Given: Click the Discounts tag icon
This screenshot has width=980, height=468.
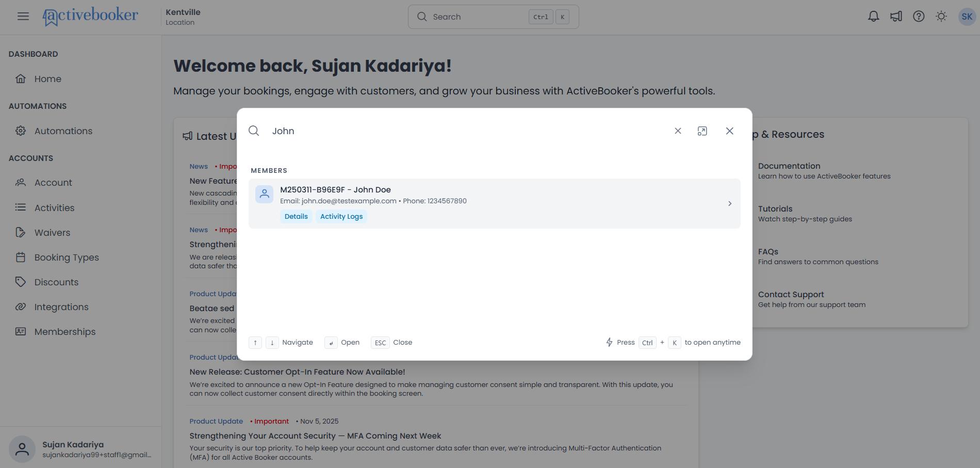Looking at the screenshot, I should 21,282.
